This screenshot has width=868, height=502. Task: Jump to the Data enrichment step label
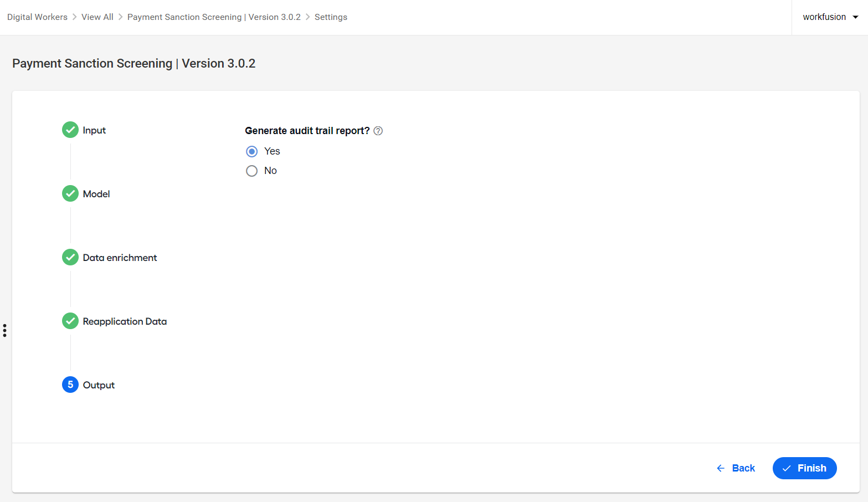(x=120, y=258)
